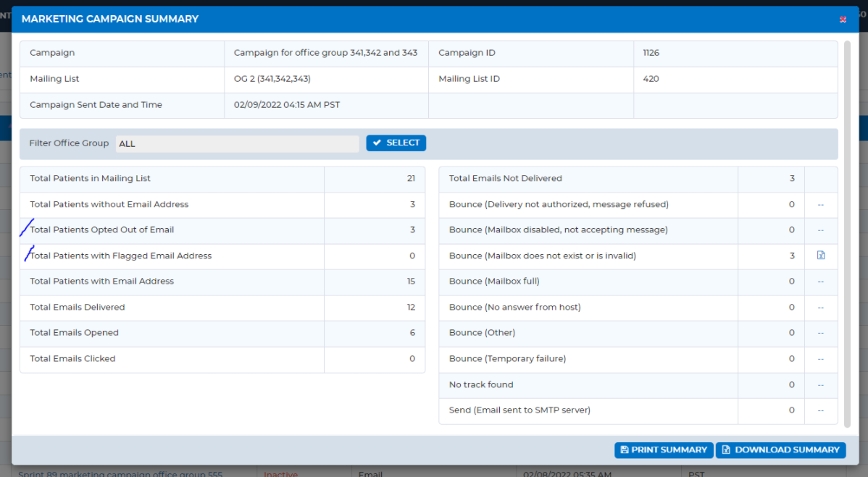Open the Sprint 89 marketing campaign link
This screenshot has height=477, width=868.
tap(120, 473)
